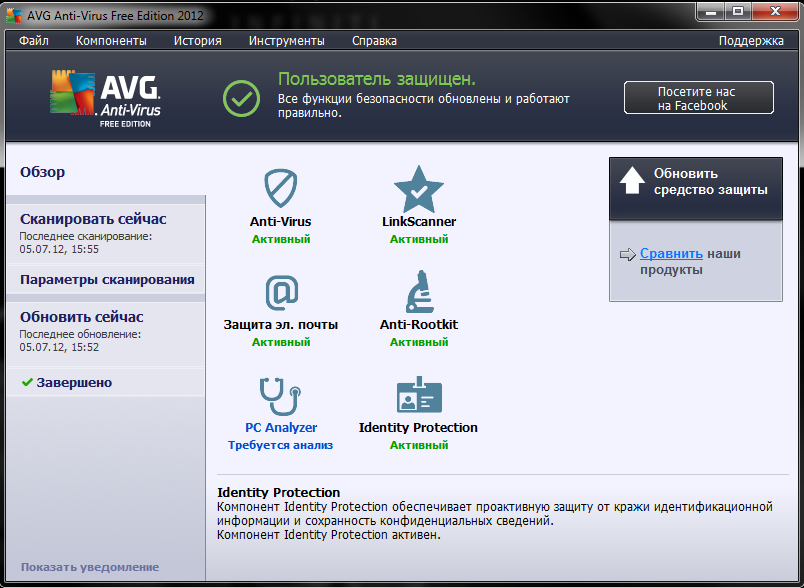
Task: Open the PC Analyzer stethoscope icon
Action: pyautogui.click(x=280, y=396)
